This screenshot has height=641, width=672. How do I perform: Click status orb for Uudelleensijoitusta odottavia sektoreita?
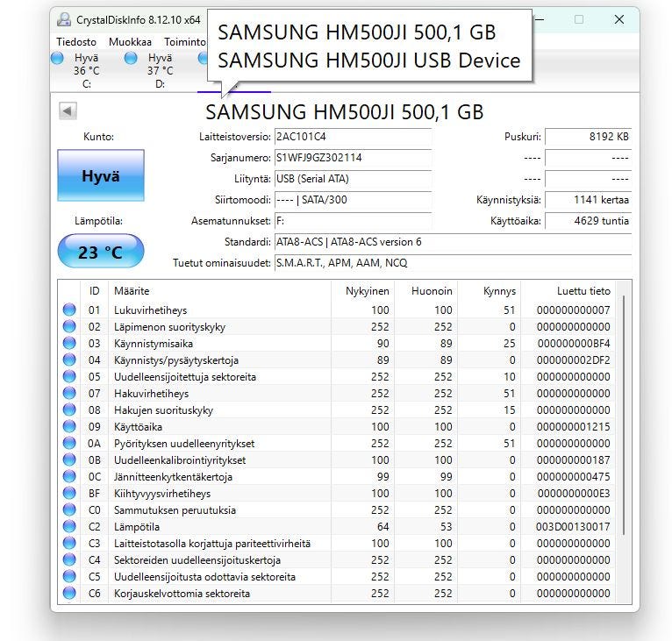tap(69, 577)
